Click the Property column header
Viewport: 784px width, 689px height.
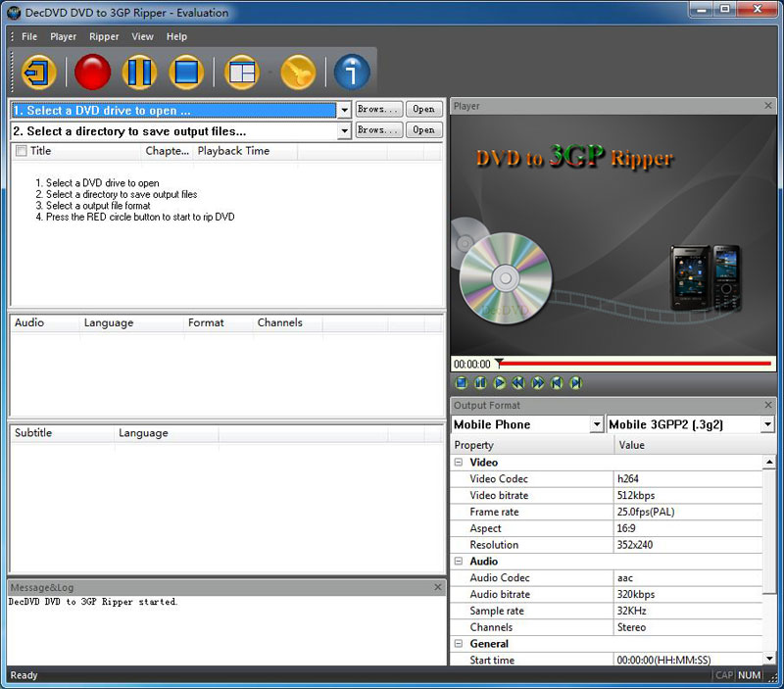(x=532, y=445)
